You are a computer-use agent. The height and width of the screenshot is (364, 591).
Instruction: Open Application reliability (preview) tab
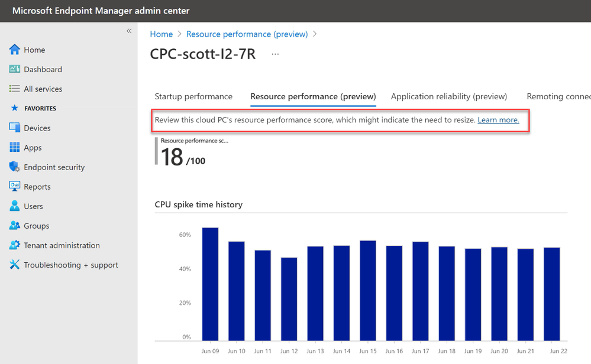tap(449, 96)
